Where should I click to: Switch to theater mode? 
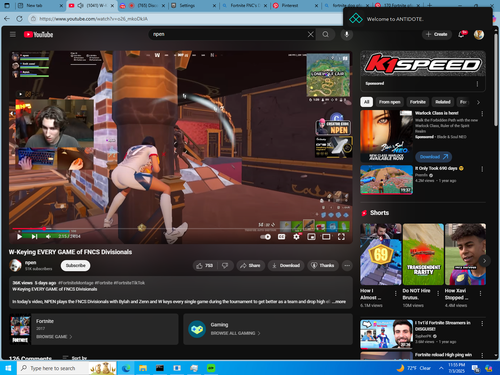point(326,237)
